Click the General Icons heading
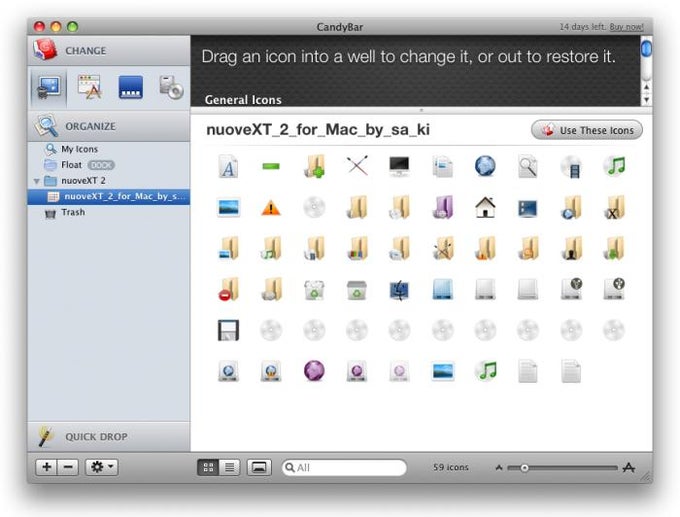Viewport: 680px width, 517px height. (243, 100)
